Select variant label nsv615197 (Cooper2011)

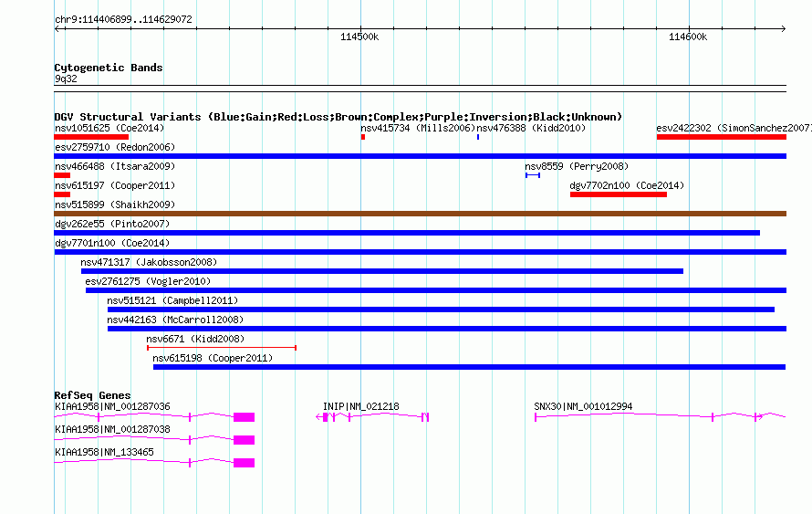point(115,185)
